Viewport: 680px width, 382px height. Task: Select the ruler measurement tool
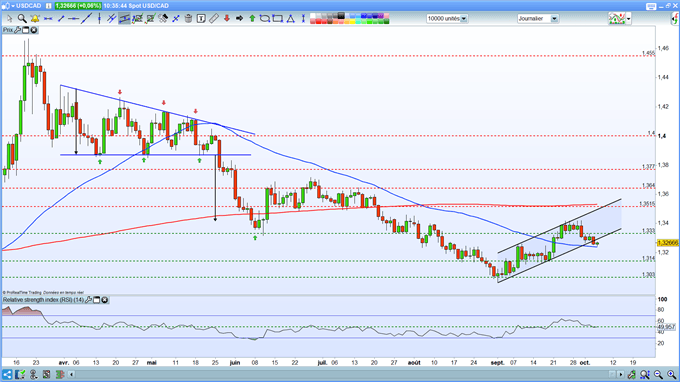tap(214, 19)
